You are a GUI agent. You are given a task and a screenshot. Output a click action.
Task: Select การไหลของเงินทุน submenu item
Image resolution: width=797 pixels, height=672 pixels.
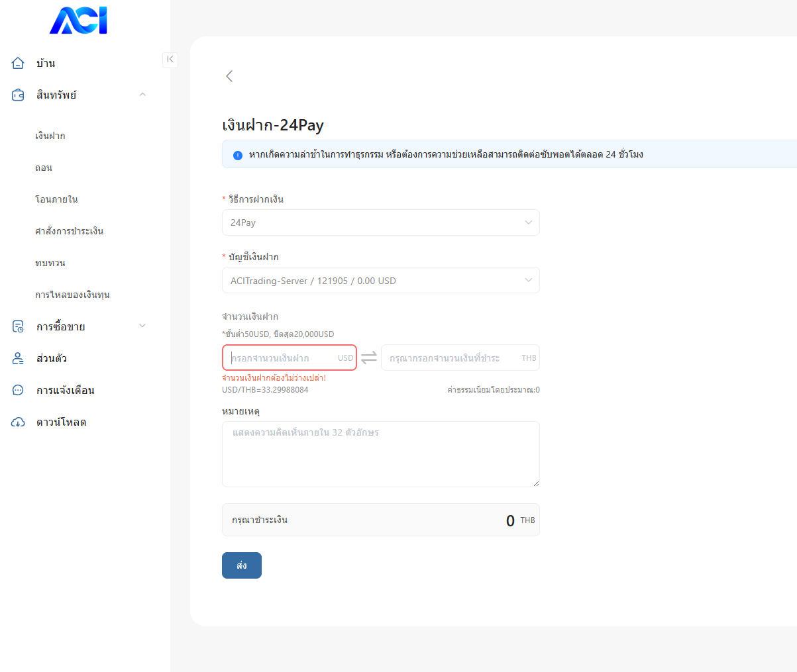[x=72, y=295]
